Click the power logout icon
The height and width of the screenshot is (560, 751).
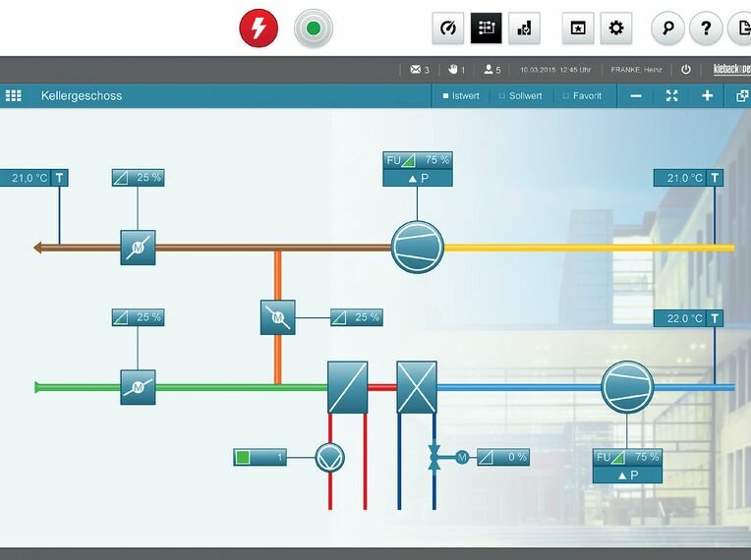click(x=686, y=70)
